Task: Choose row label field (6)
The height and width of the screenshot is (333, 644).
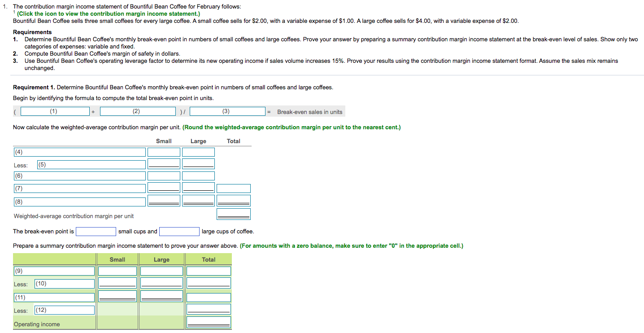Action: (79, 176)
